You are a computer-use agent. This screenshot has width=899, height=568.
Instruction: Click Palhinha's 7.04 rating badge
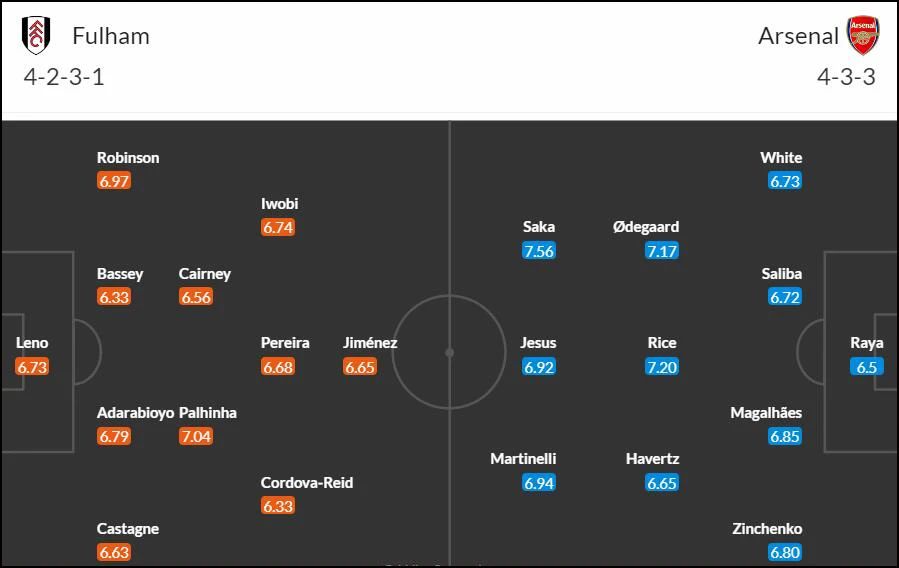click(196, 437)
